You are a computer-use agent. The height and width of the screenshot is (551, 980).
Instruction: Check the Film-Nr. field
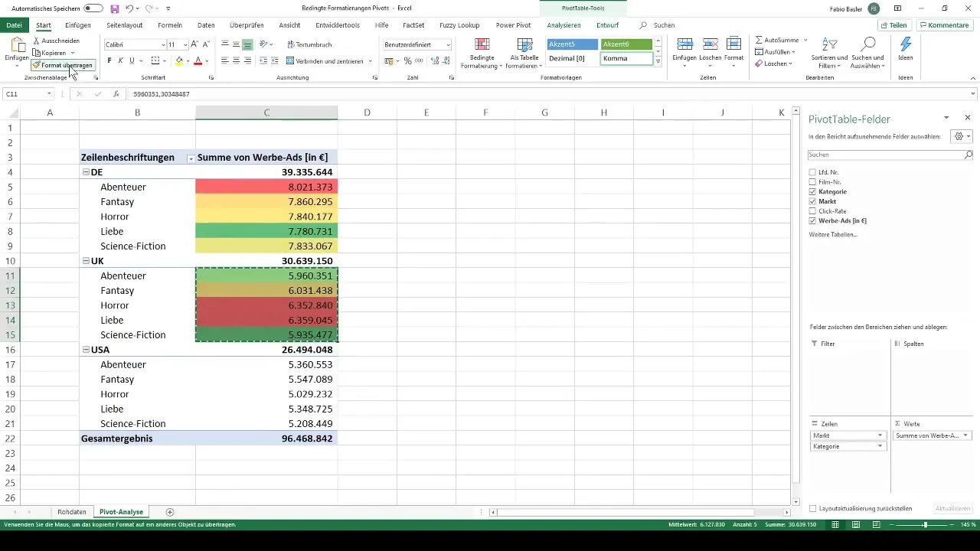[x=812, y=182]
